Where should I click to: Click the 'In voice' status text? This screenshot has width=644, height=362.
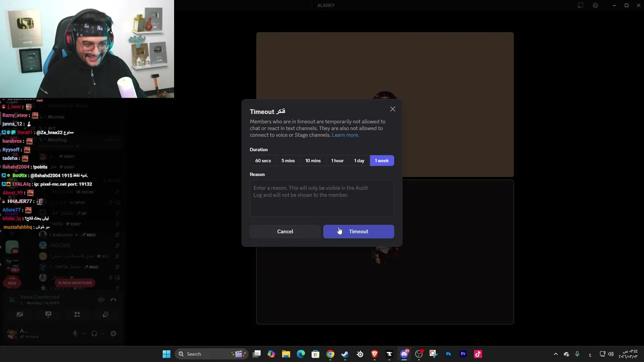click(x=31, y=337)
